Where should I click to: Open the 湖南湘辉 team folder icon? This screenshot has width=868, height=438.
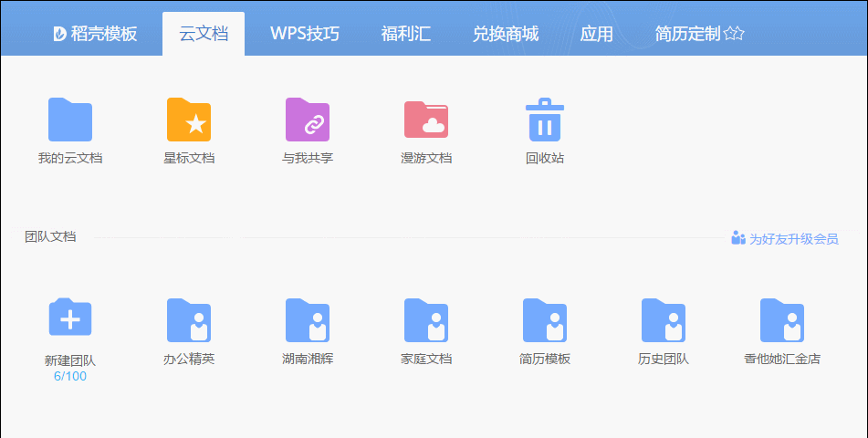tap(308, 320)
